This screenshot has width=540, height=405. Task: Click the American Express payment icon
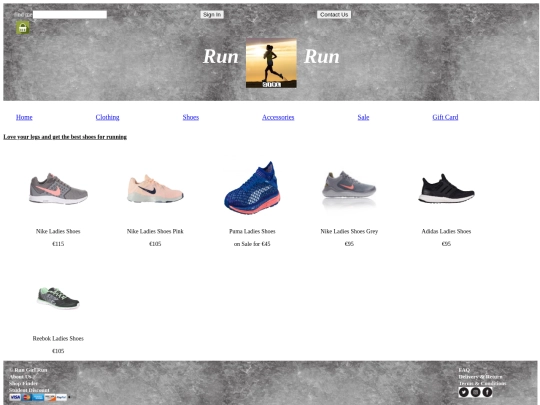coord(38,397)
